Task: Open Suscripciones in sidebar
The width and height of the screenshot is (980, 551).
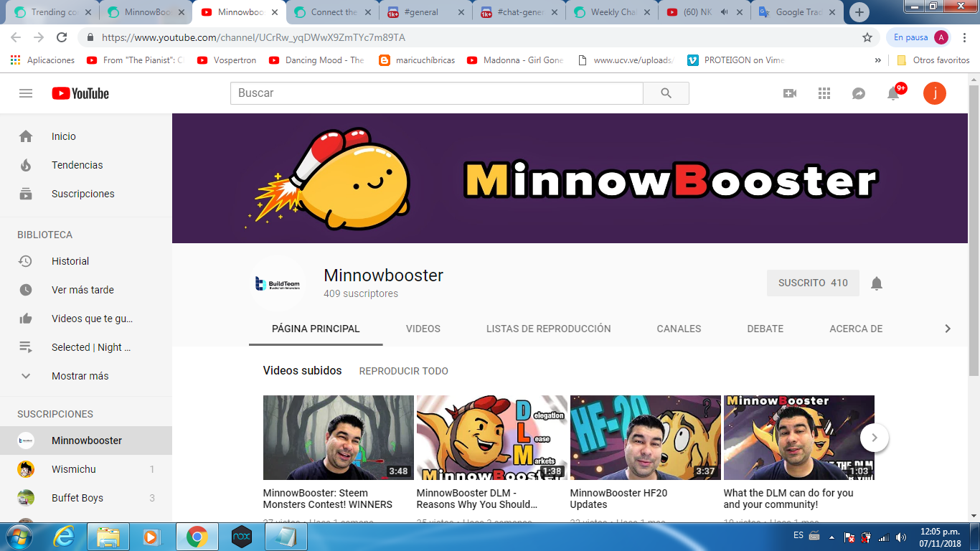Action: click(86, 194)
